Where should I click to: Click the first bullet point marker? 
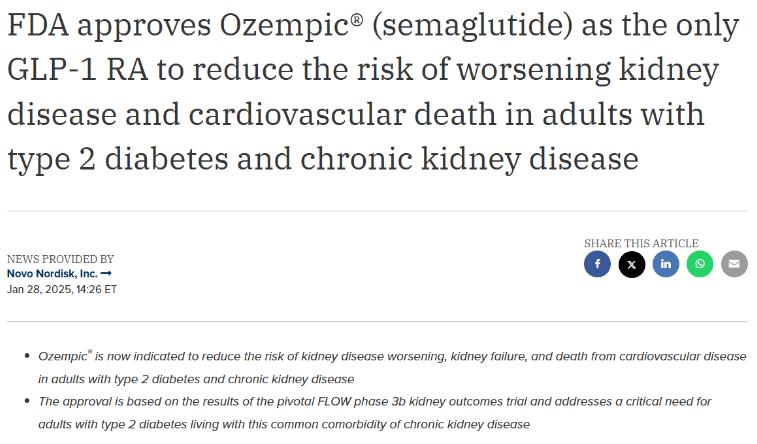coord(26,356)
